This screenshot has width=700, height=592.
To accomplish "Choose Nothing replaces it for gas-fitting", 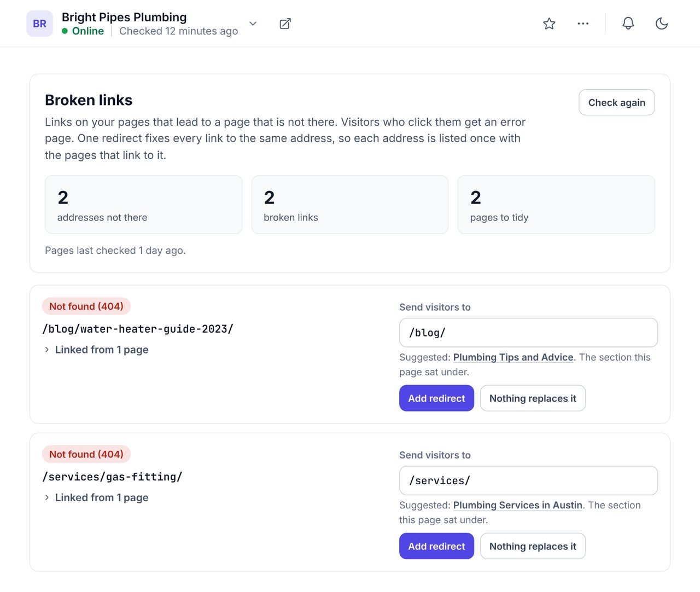I will coord(533,546).
